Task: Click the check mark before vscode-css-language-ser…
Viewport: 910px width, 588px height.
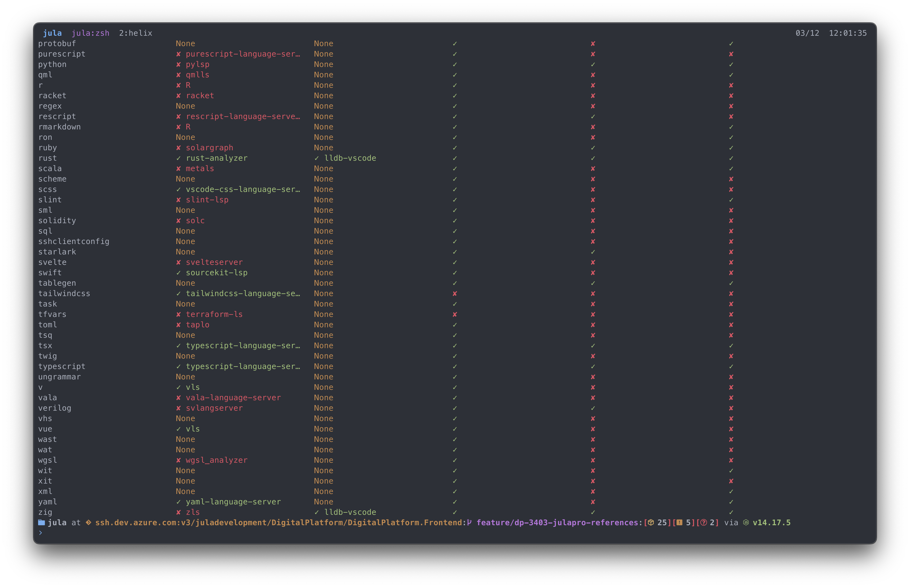Action: (x=178, y=189)
